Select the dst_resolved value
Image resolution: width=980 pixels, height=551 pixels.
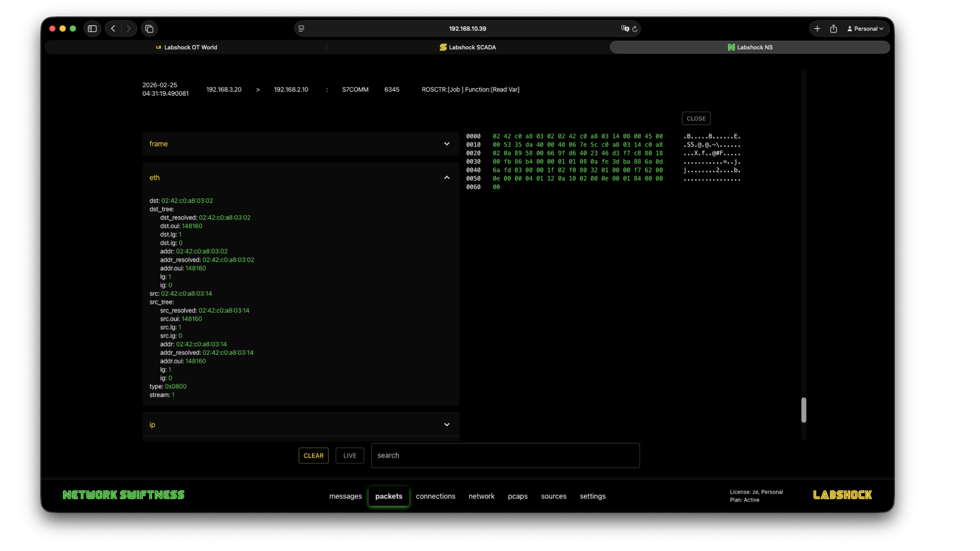click(225, 218)
